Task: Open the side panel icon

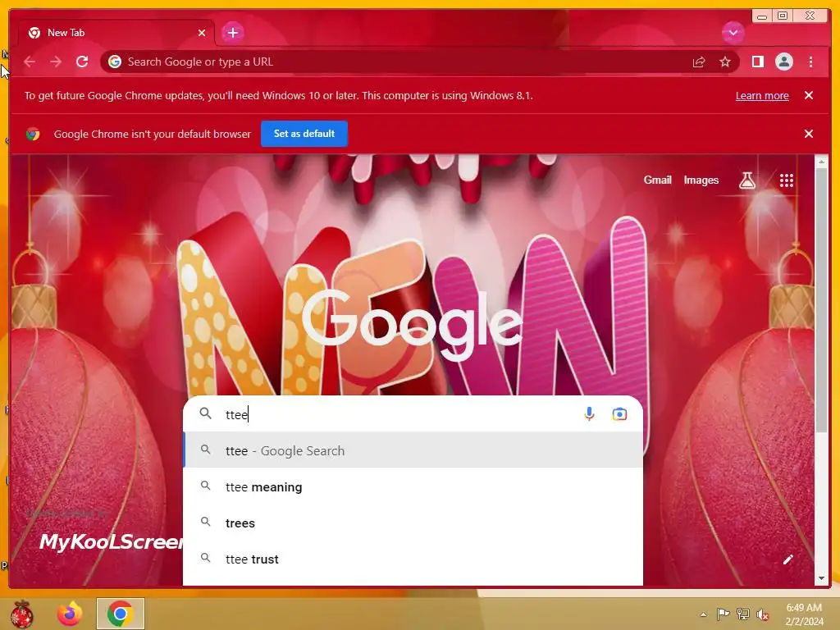Action: [757, 62]
